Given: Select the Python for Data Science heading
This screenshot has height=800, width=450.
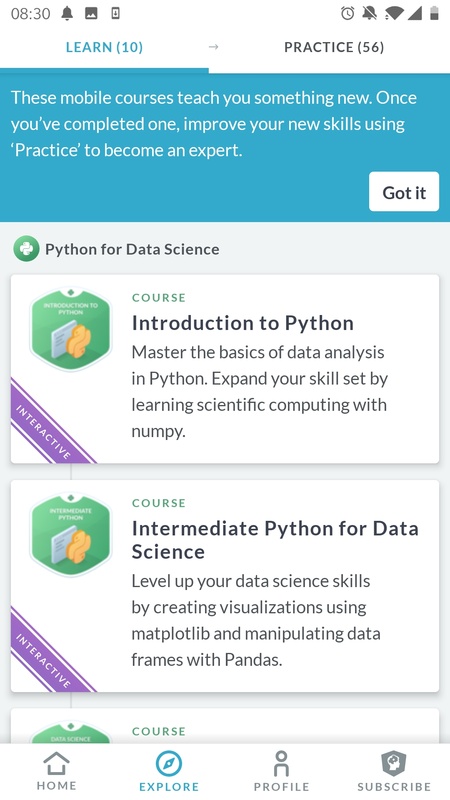Looking at the screenshot, I should coord(132,249).
